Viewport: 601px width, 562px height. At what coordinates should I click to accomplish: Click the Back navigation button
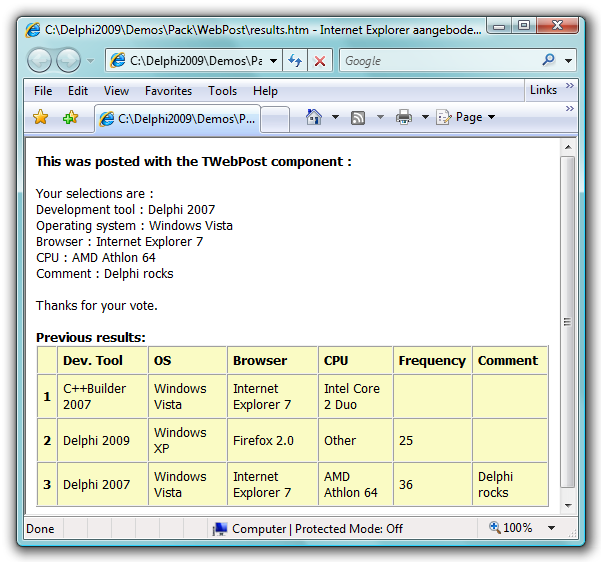(x=40, y=61)
